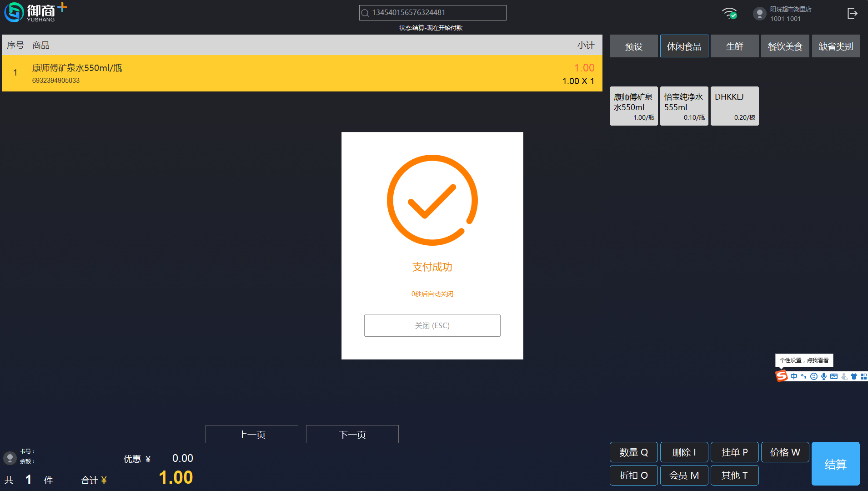Click the cashier avatar icon in header

click(759, 14)
